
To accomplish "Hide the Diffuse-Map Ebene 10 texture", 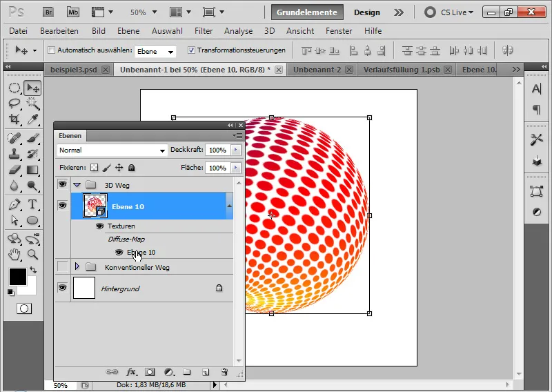I will click(119, 252).
